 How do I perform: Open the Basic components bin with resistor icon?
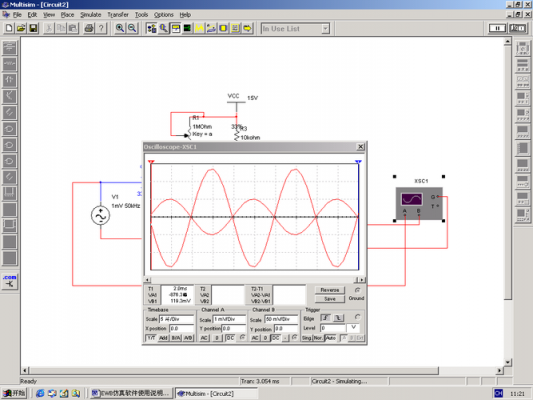(10, 64)
